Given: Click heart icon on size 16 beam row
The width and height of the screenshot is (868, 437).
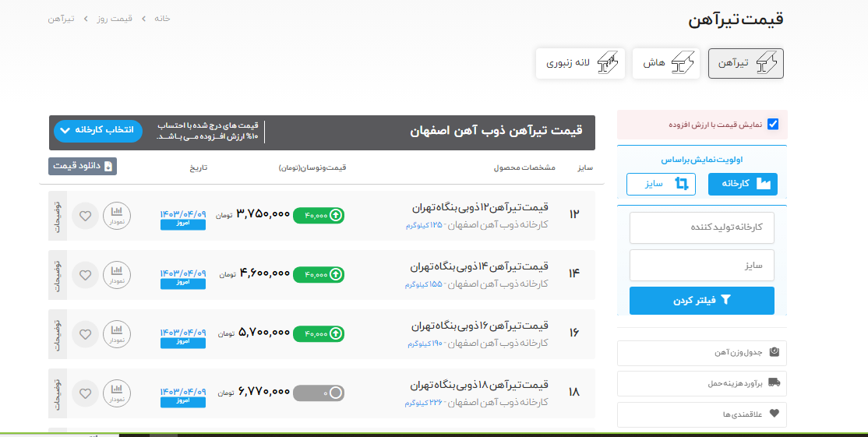Looking at the screenshot, I should pyautogui.click(x=85, y=334).
